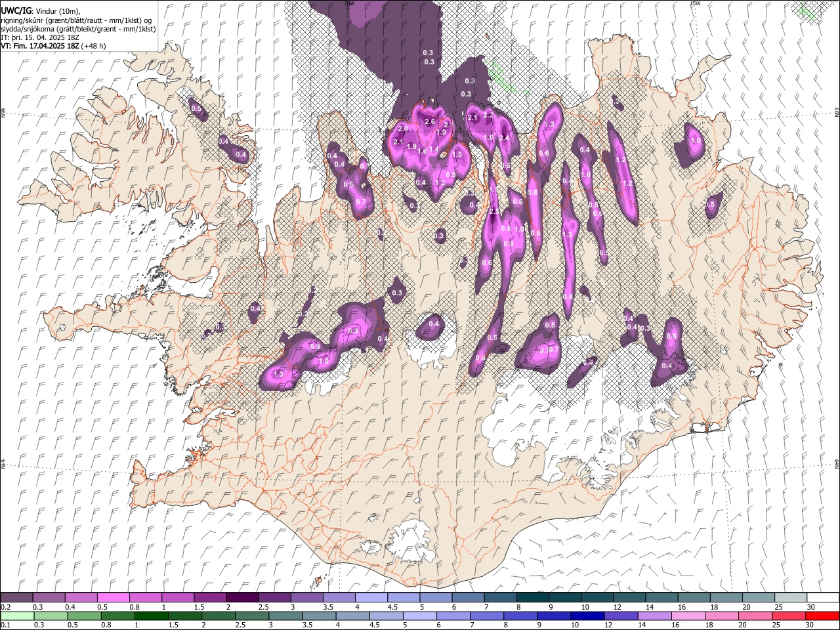The width and height of the screenshot is (840, 630).
Task: Click the '15W' longitude label on the top edge
Action: coord(695,3)
